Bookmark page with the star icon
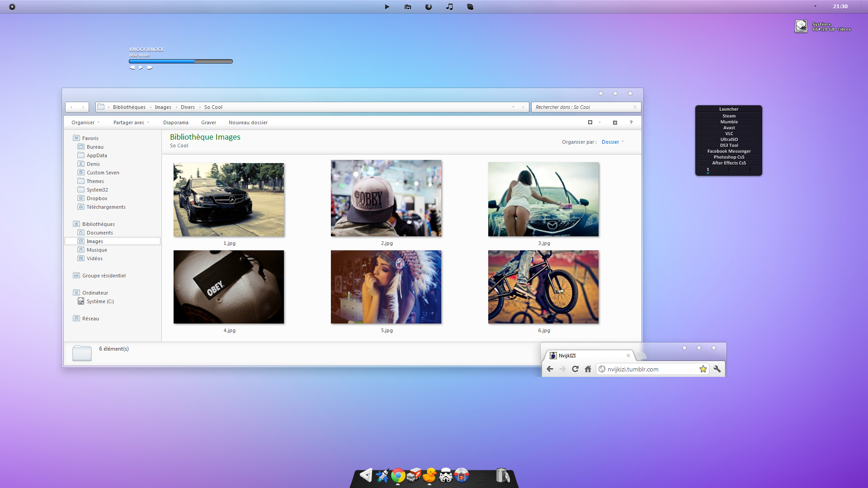This screenshot has height=488, width=868. 703,369
